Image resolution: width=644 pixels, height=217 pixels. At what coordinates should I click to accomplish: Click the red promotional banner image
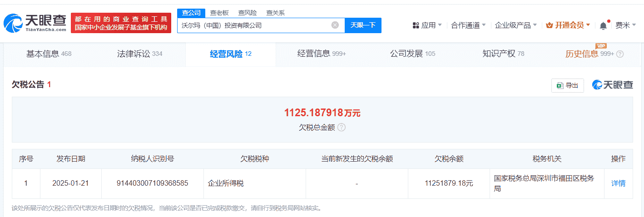point(121,23)
